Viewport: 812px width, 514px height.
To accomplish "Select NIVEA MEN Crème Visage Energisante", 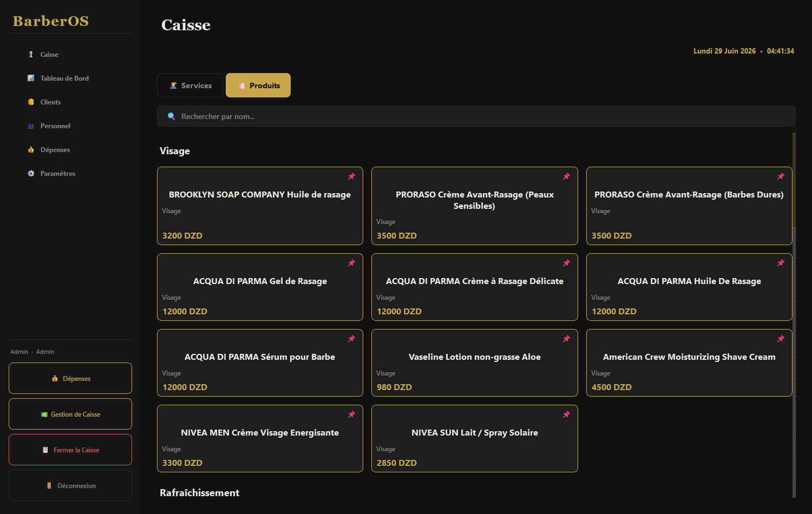I will tap(260, 439).
